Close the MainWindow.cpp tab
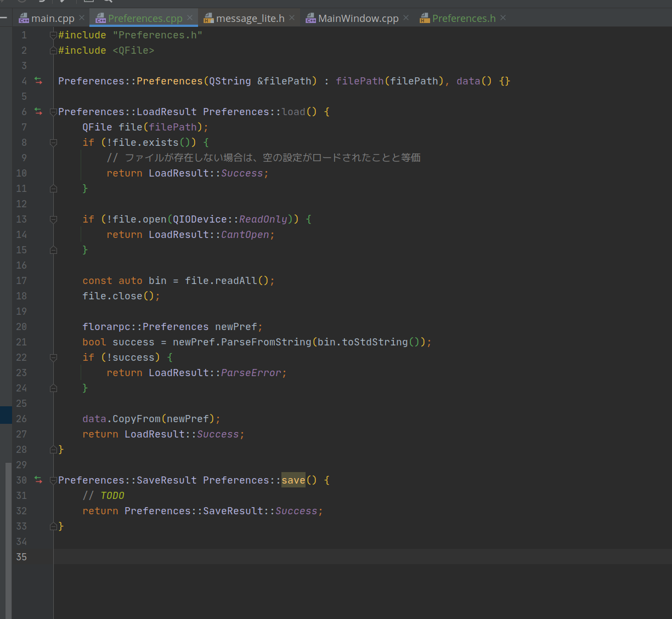 (x=406, y=18)
